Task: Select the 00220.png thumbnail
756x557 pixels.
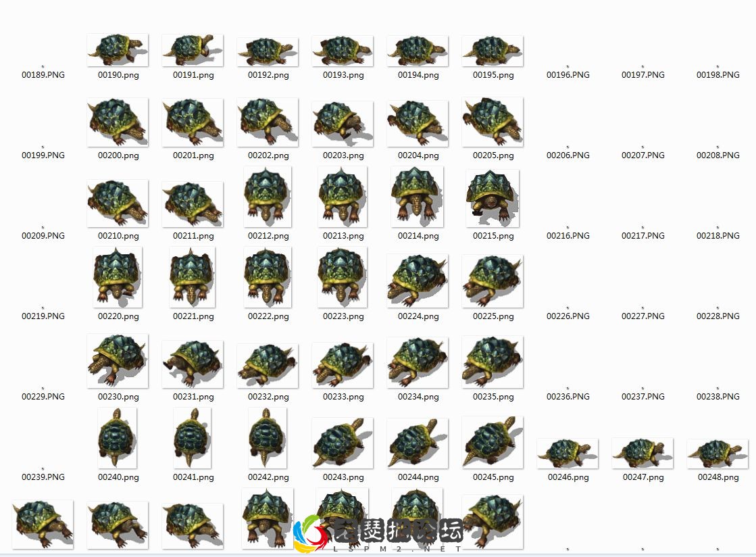Action: pos(118,277)
